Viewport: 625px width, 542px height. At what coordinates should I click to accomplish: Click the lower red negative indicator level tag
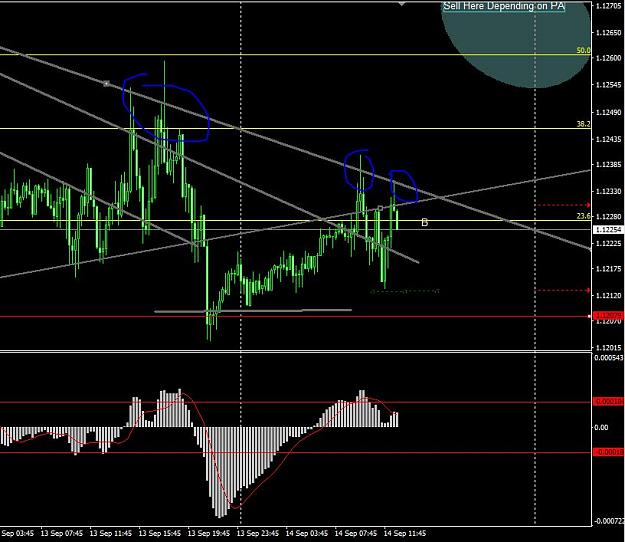[x=608, y=452]
